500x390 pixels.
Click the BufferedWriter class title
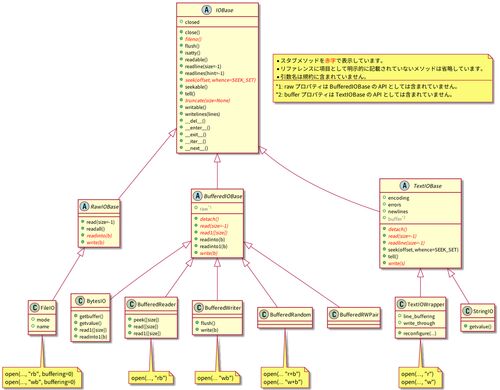[222, 307]
